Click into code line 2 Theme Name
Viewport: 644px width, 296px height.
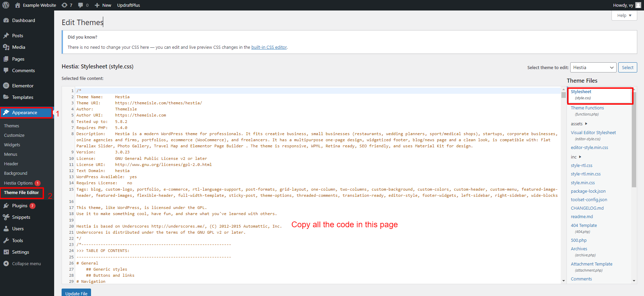103,97
